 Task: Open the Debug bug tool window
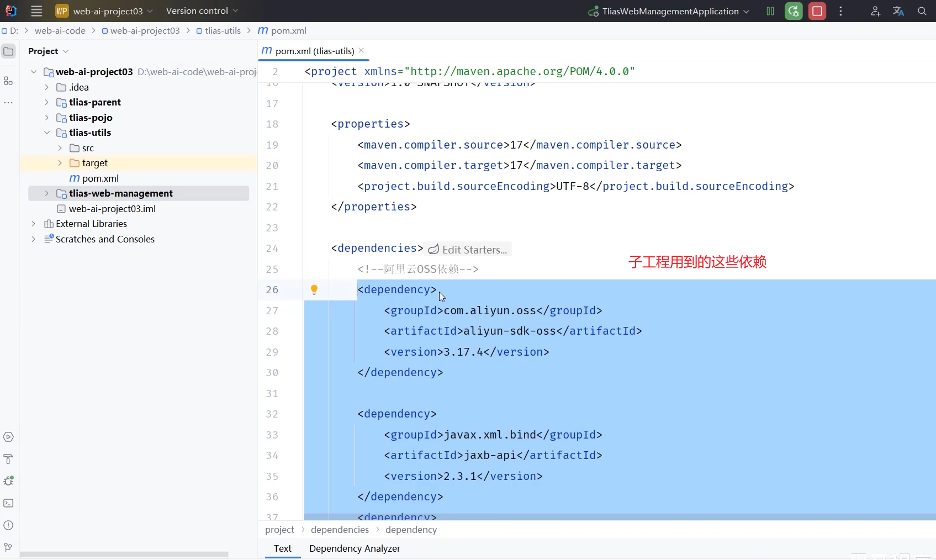[8, 481]
